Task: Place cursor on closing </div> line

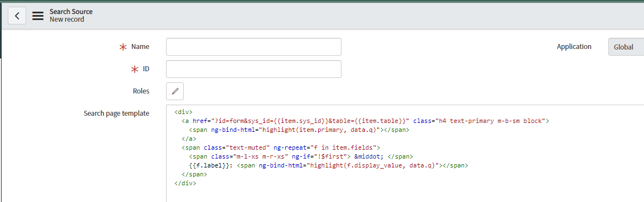Action: point(185,184)
